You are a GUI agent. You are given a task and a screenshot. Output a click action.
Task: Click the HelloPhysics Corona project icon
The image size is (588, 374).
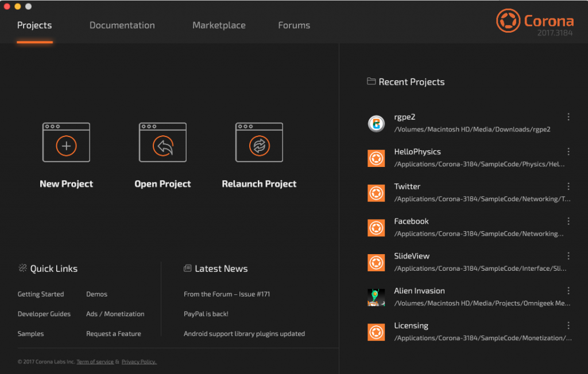click(x=376, y=158)
